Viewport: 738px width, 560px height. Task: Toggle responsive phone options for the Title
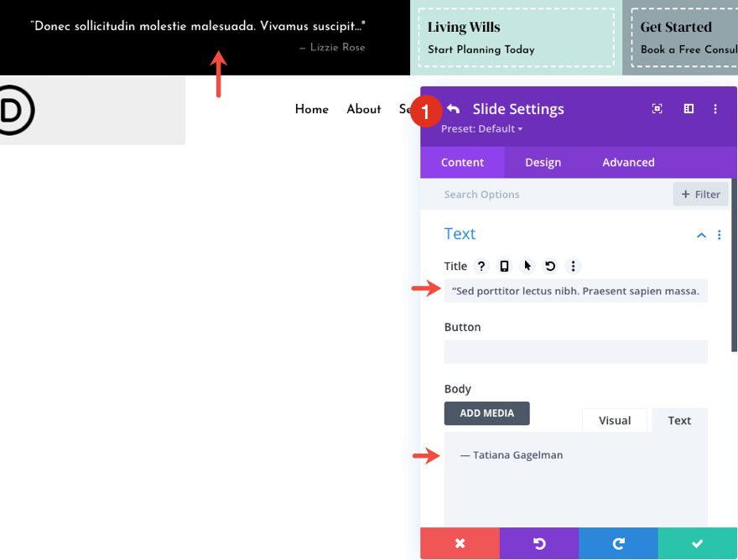tap(504, 266)
